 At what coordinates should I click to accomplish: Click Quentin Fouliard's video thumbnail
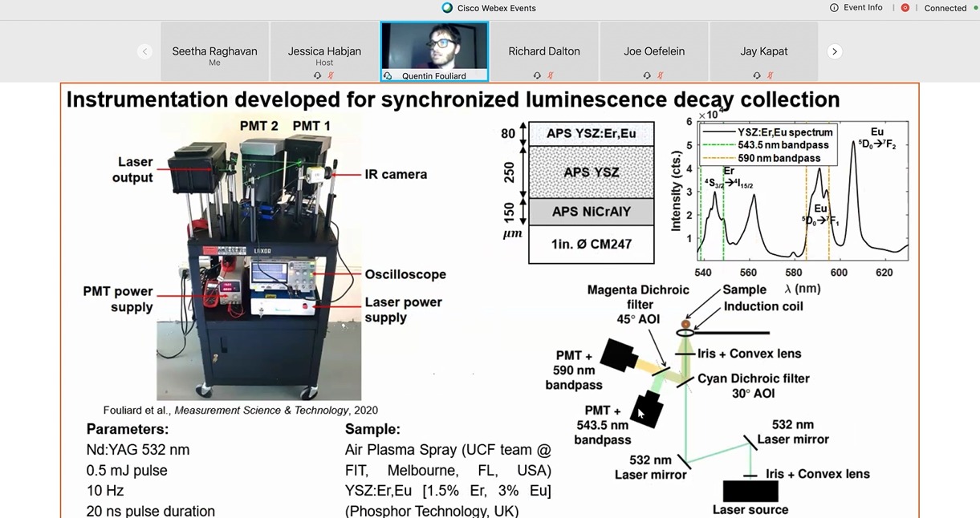(434, 47)
